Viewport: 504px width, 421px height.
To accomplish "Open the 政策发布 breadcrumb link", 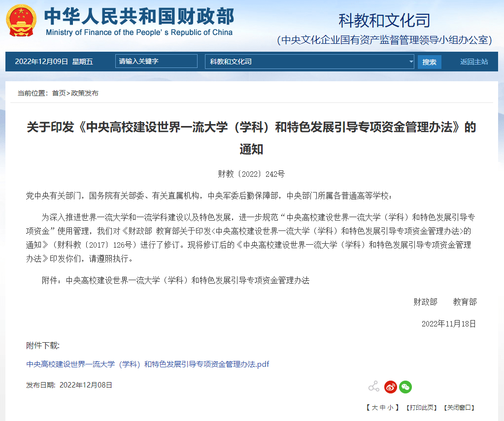I will point(85,93).
